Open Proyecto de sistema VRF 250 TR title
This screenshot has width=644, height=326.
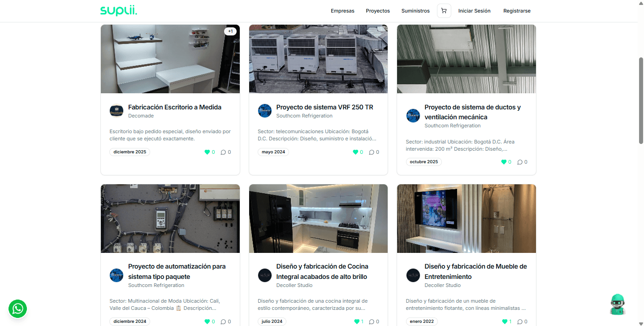coord(324,107)
